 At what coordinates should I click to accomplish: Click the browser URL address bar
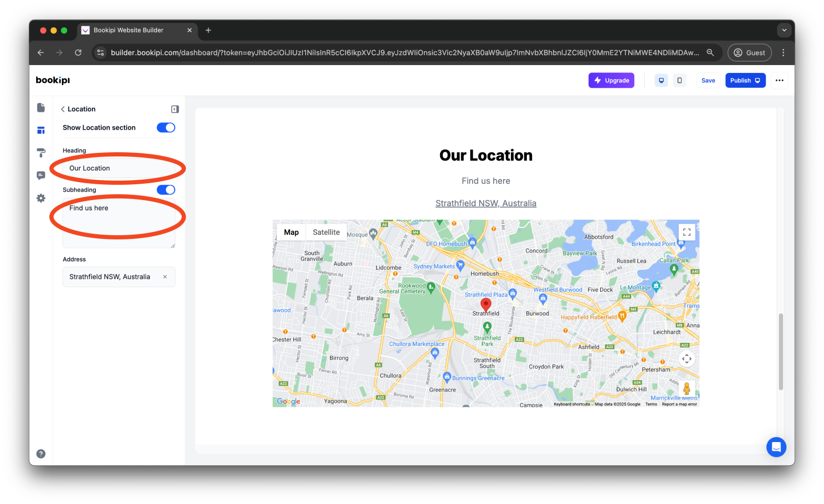(404, 52)
